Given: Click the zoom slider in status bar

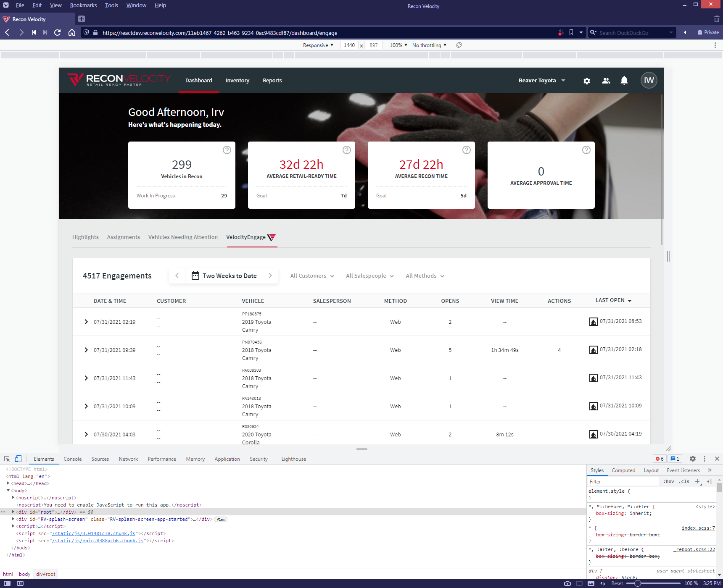Looking at the screenshot, I should tap(653, 583).
